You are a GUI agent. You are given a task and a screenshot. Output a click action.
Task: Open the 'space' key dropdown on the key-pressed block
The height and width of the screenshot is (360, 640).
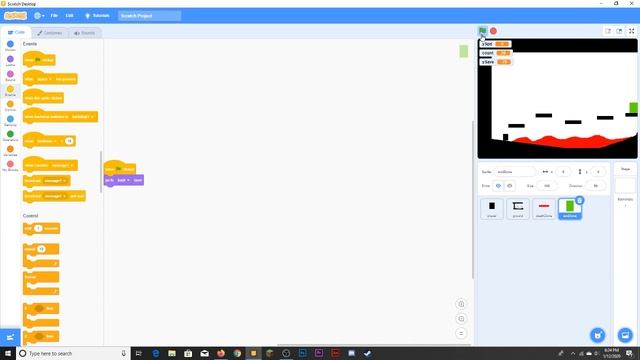43,79
